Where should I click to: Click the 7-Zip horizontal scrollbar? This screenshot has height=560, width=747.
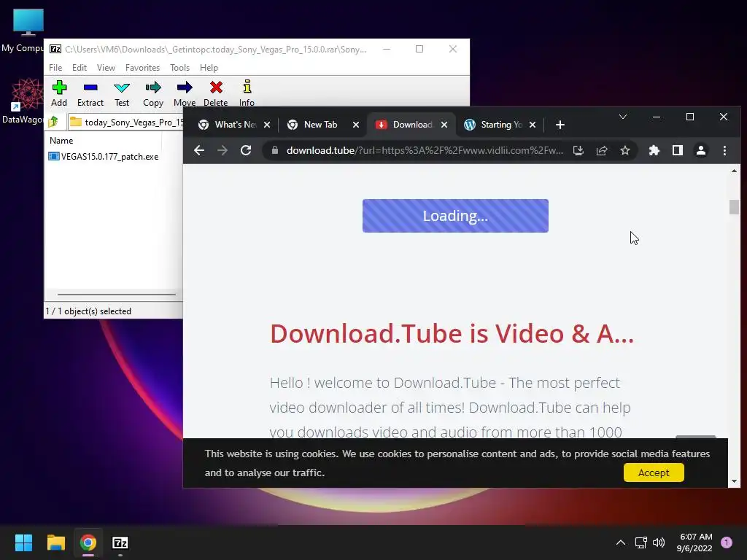[116, 295]
